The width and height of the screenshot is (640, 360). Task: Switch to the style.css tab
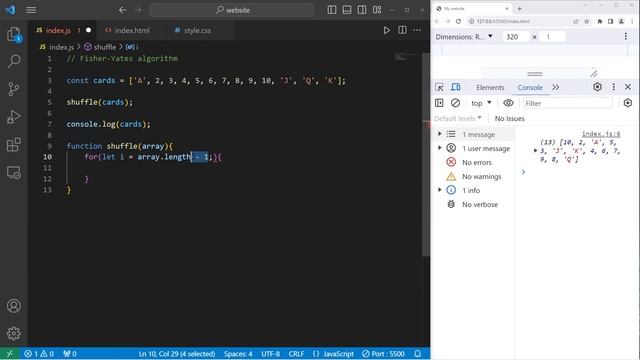[197, 30]
